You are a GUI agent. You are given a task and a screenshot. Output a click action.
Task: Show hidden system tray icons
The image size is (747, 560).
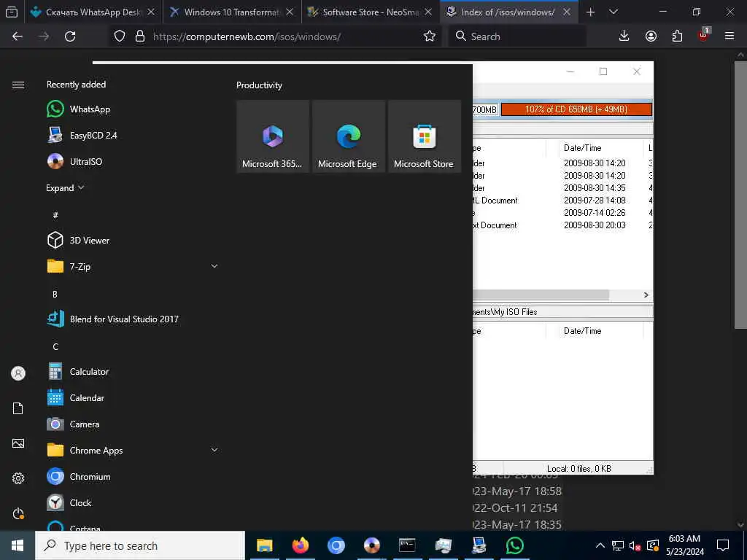(600, 545)
